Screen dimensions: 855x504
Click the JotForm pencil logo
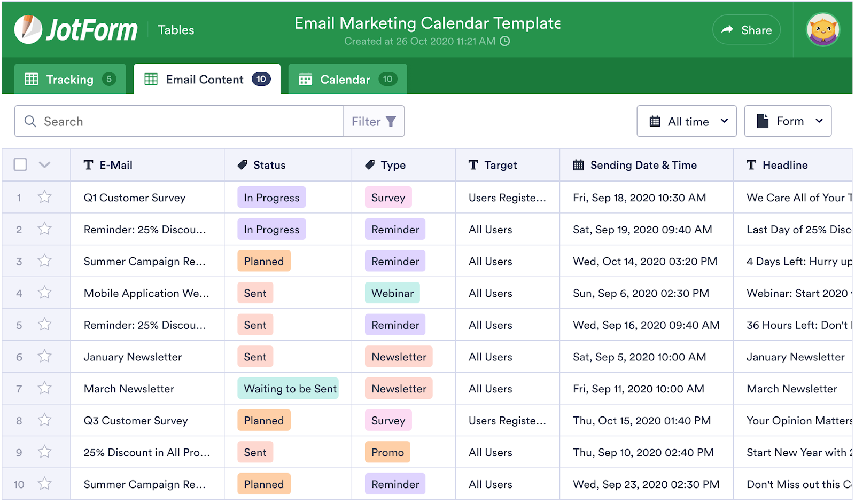pos(29,29)
